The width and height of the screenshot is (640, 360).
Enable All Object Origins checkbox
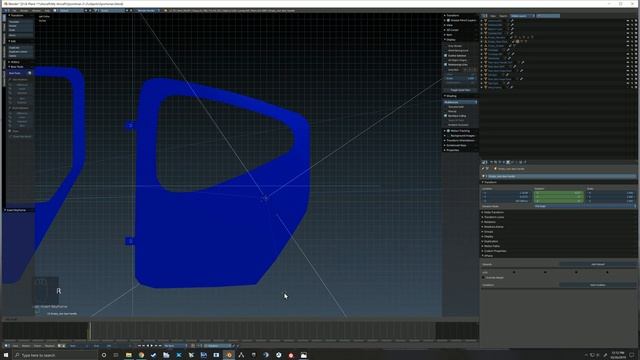pos(446,60)
